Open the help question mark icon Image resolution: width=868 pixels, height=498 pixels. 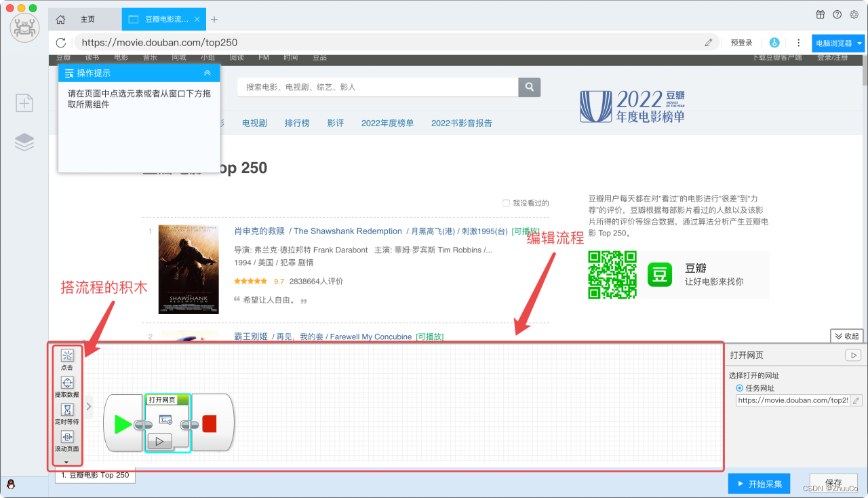[x=837, y=14]
